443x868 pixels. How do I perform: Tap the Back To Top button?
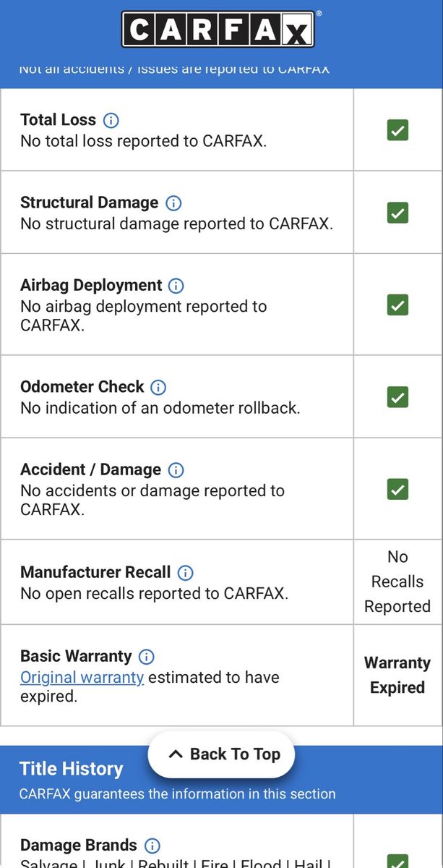pyautogui.click(x=221, y=754)
